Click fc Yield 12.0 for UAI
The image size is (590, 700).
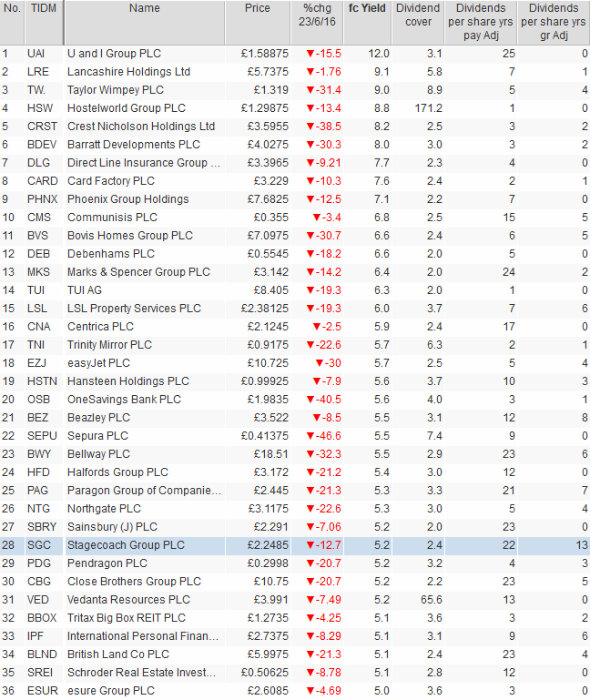[x=379, y=54]
